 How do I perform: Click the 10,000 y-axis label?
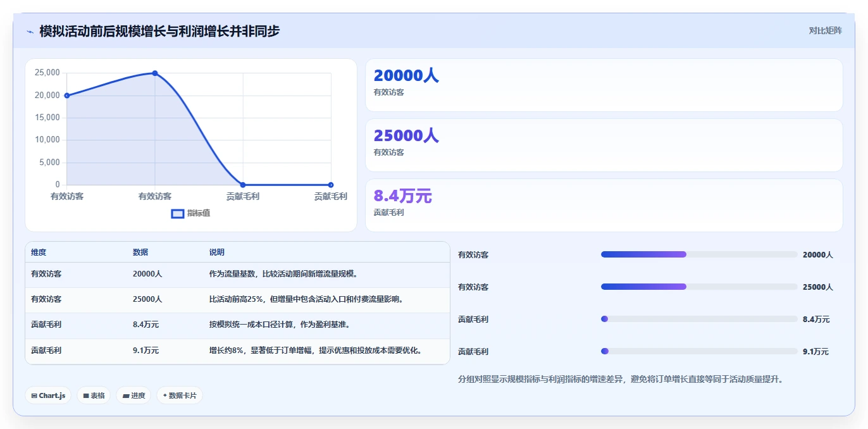point(47,140)
